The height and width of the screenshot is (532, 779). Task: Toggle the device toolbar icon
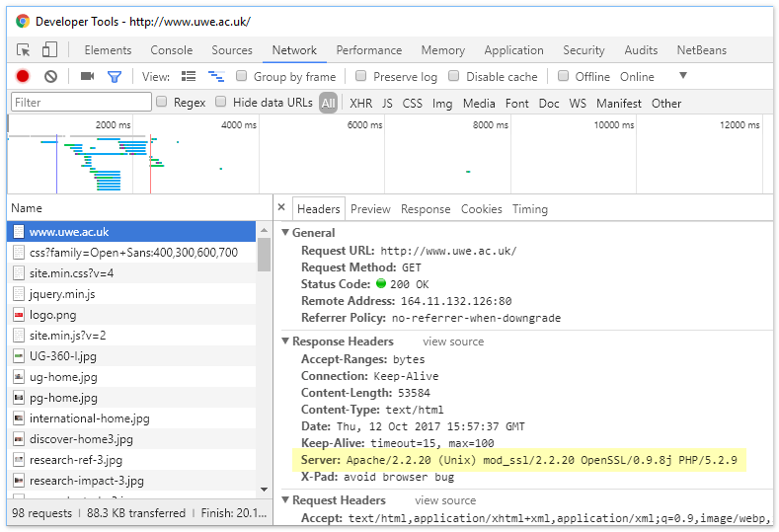pyautogui.click(x=49, y=49)
